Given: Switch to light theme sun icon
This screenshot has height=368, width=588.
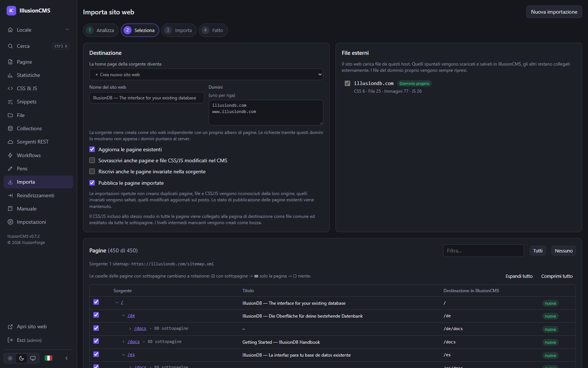Looking at the screenshot, I should coord(10,358).
